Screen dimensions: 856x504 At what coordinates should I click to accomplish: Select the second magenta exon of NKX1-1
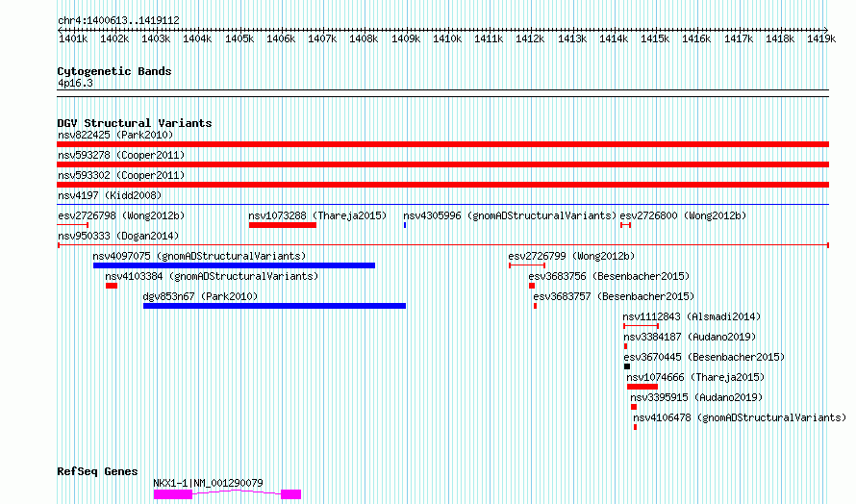point(291,494)
